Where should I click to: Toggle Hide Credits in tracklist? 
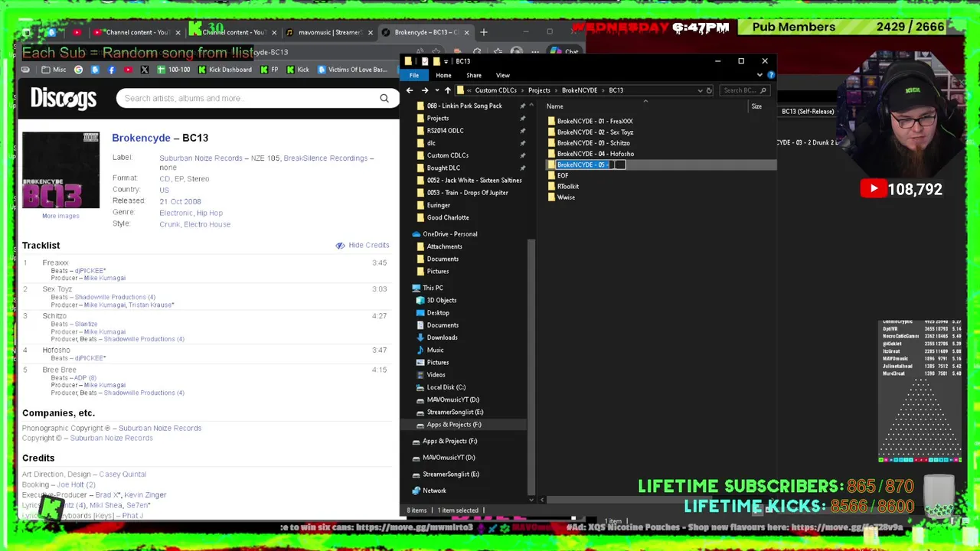[363, 246]
